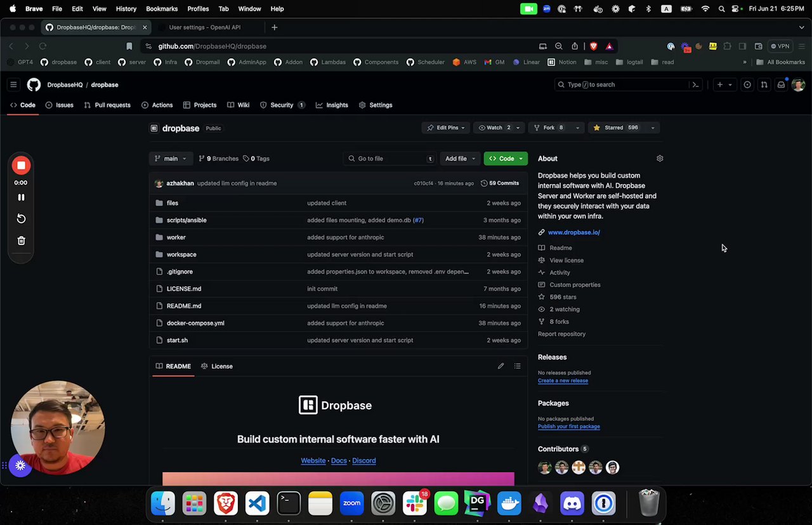Switch to the Issues tab
This screenshot has height=525, width=812.
(x=59, y=105)
